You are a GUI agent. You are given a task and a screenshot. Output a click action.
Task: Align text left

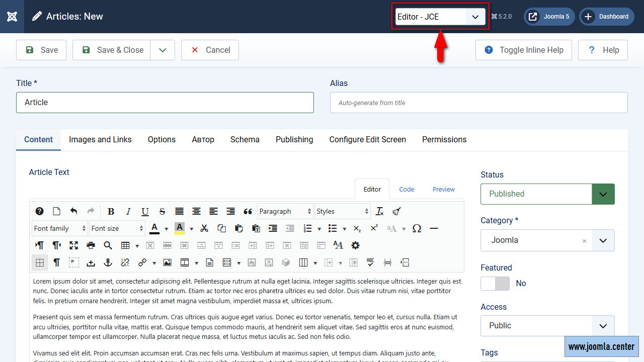pos(213,211)
